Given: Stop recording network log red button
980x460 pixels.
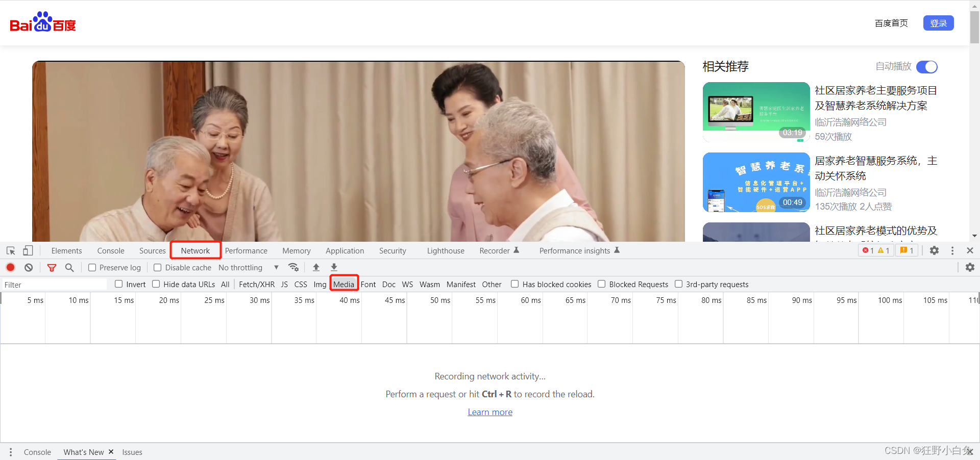Looking at the screenshot, I should tap(10, 267).
